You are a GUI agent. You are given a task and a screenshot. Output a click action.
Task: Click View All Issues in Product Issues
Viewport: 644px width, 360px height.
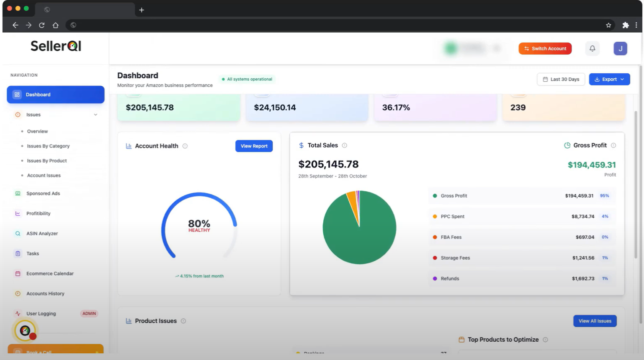point(595,321)
